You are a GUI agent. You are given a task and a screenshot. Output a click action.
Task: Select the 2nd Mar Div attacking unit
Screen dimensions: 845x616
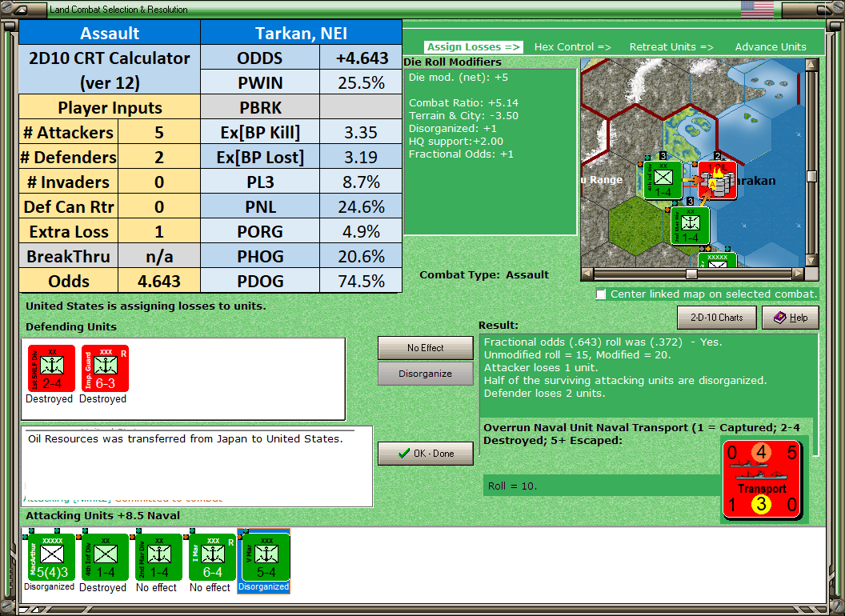pyautogui.click(x=159, y=558)
